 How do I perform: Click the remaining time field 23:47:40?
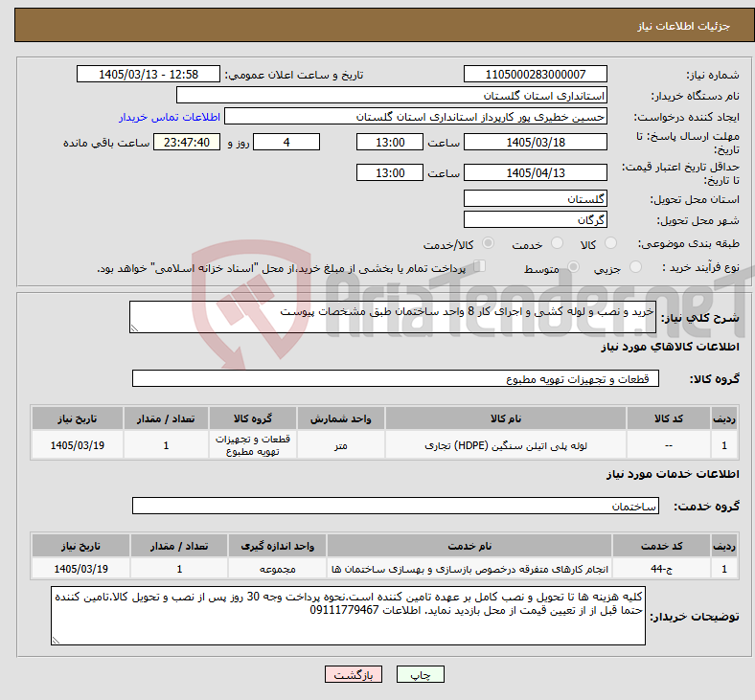click(187, 143)
